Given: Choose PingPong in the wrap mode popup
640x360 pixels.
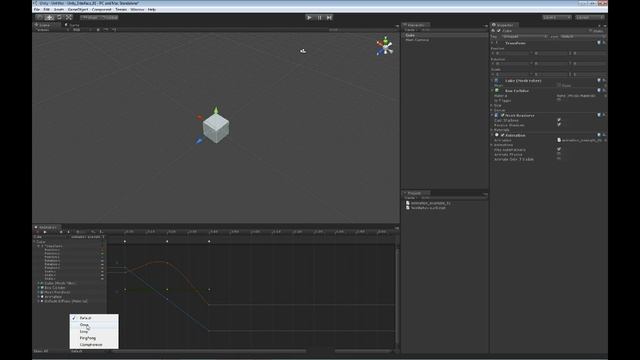Looking at the screenshot, I should point(94,338).
